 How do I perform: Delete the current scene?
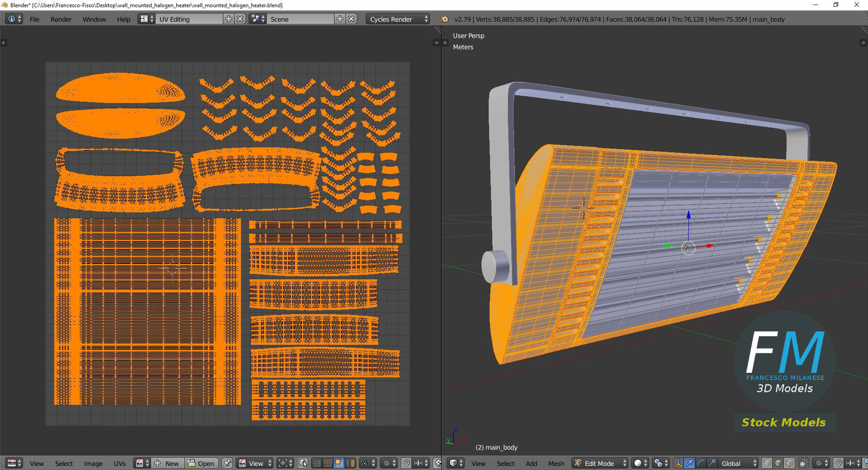pos(351,19)
